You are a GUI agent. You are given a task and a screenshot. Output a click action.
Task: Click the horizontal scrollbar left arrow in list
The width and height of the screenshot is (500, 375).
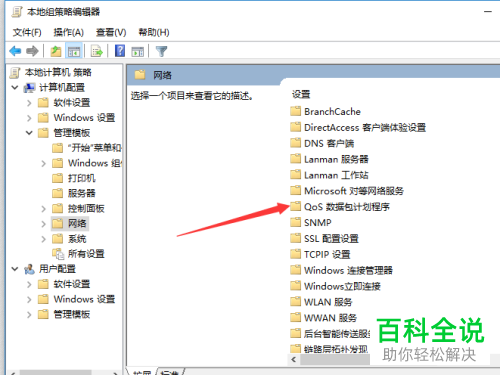(294, 359)
